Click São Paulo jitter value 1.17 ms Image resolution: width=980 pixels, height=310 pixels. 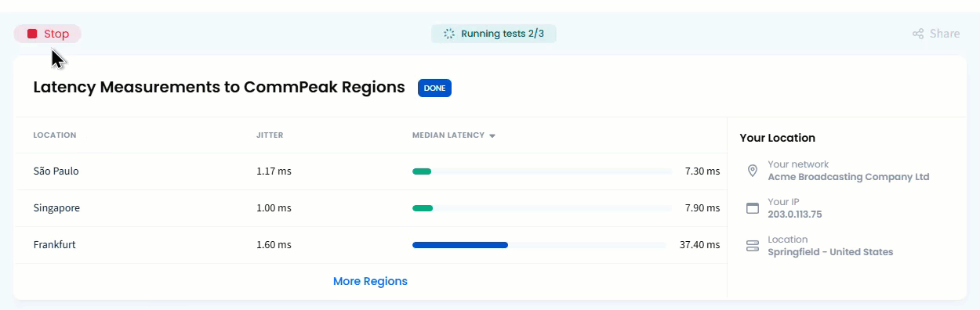(274, 171)
